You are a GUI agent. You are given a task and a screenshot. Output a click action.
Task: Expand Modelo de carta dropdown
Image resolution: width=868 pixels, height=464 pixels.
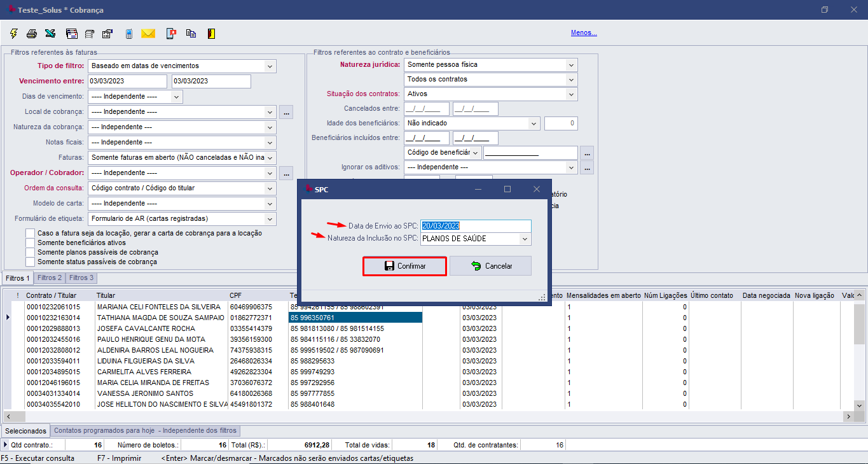point(270,204)
